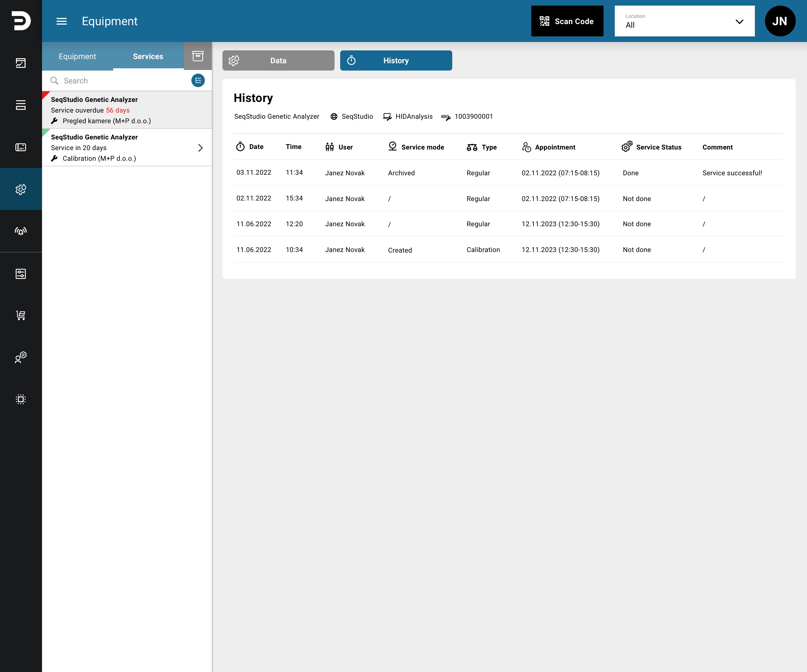Open the archive box tab
This screenshot has width=807, height=672.
pyautogui.click(x=198, y=56)
